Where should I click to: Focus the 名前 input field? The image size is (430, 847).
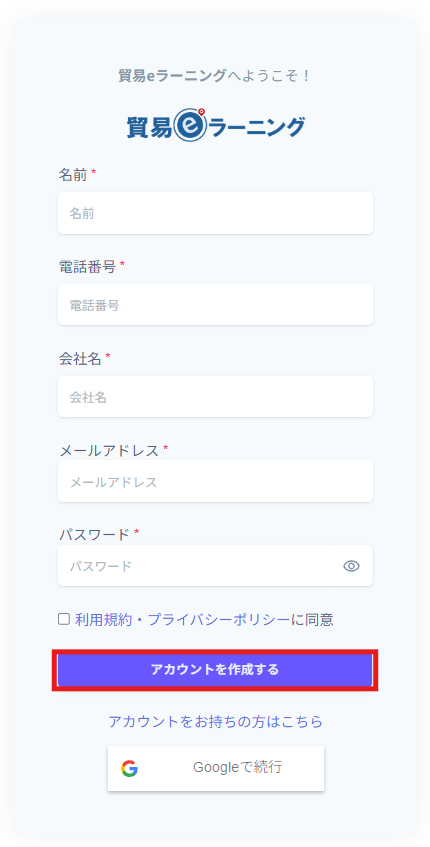215,213
